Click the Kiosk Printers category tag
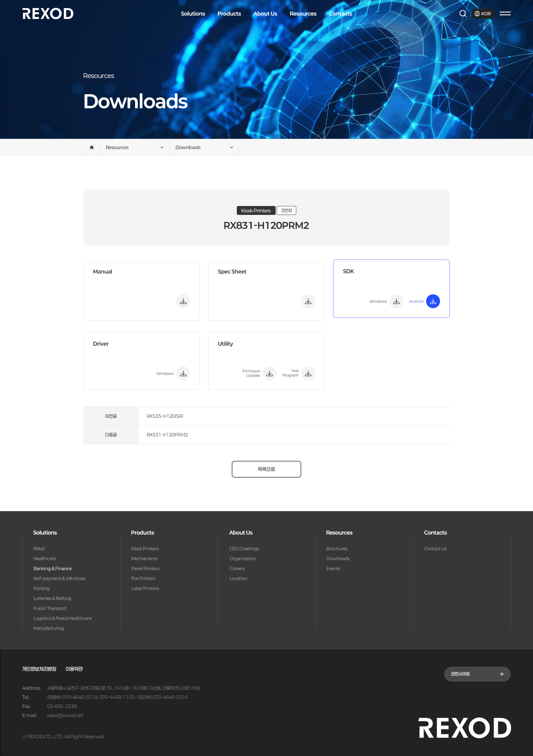Viewport: 533px width, 756px height. (256, 210)
